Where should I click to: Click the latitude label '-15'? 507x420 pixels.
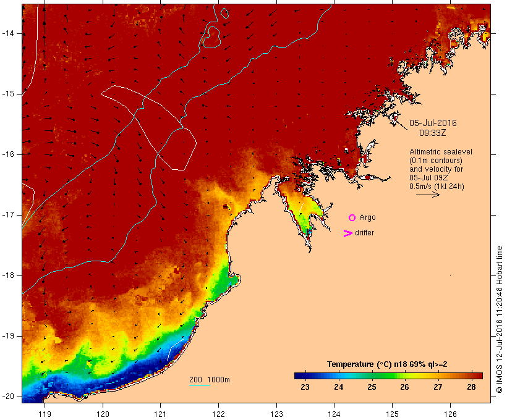point(8,94)
